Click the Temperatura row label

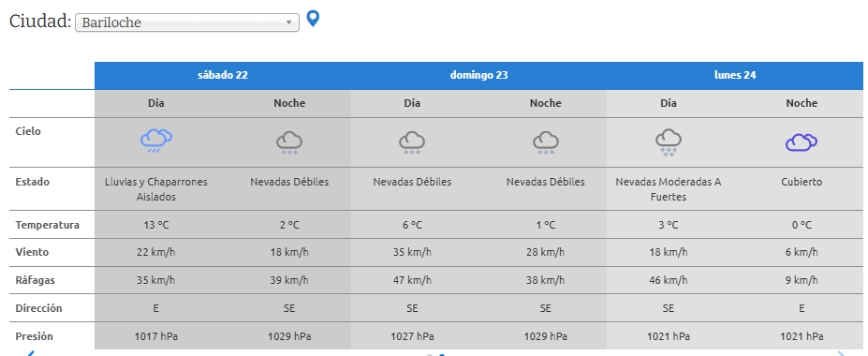(48, 226)
